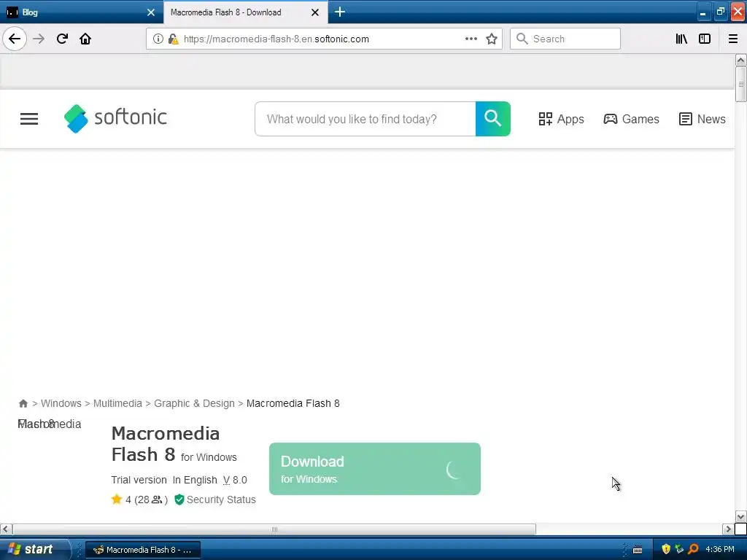Click Download for Windows button
The image size is (747, 560).
click(x=375, y=469)
